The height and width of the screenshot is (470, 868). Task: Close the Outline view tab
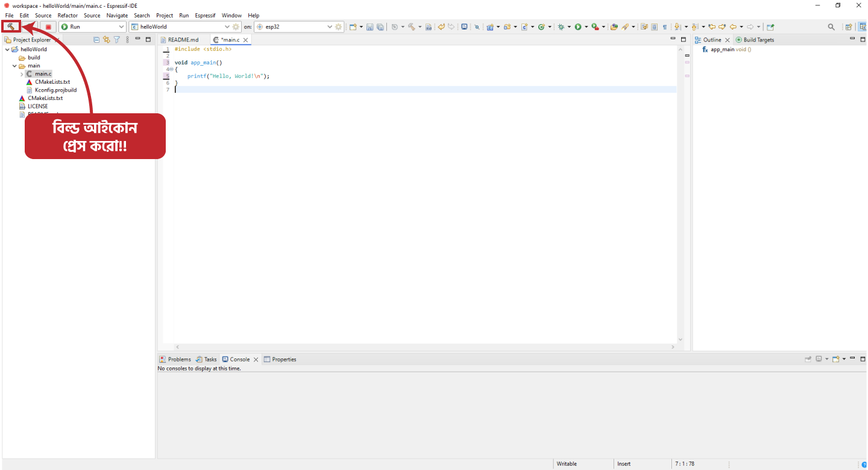(727, 40)
